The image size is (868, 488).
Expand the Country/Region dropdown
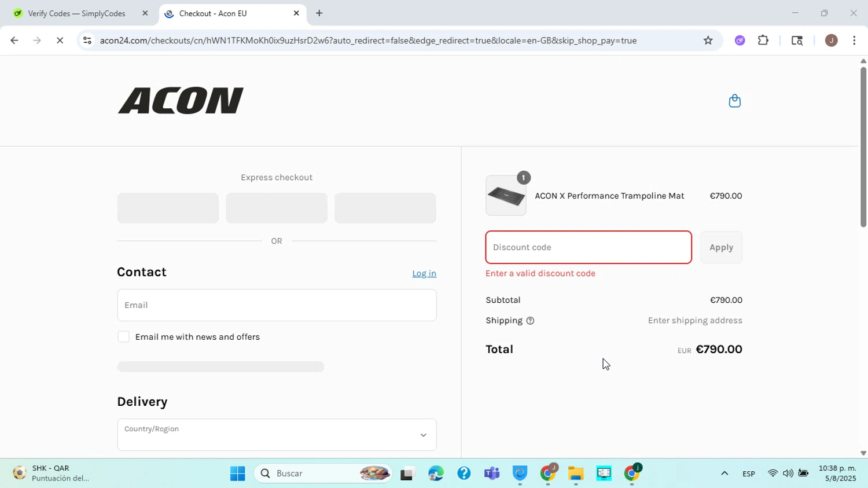[277, 435]
